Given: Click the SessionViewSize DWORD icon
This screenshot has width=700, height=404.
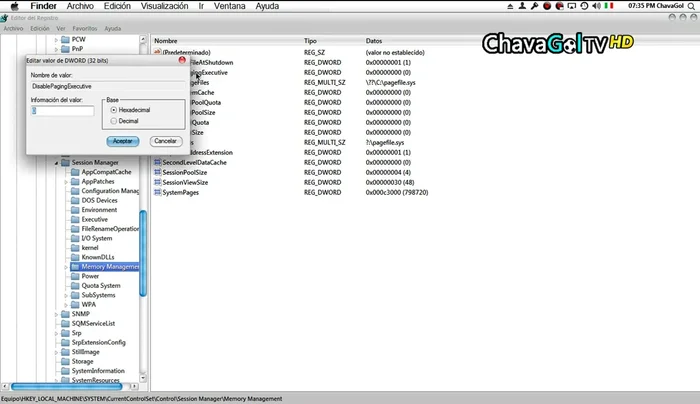Looking at the screenshot, I should pyautogui.click(x=157, y=182).
